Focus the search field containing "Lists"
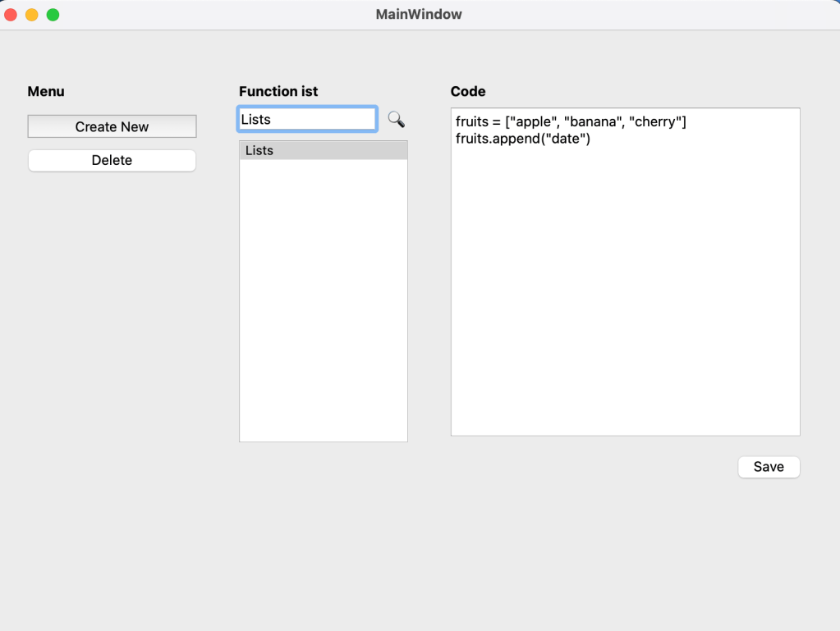This screenshot has height=631, width=840. [x=306, y=120]
